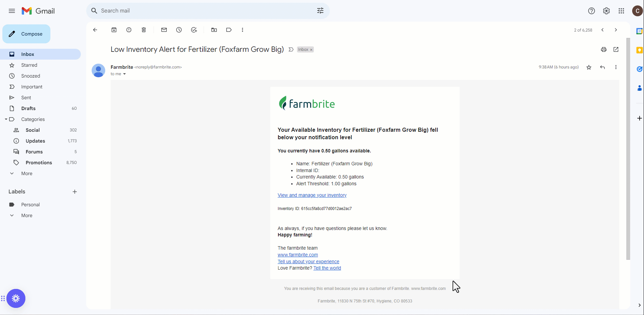644x315 pixels.
Task: Open Settings gear icon
Action: pyautogui.click(x=606, y=11)
